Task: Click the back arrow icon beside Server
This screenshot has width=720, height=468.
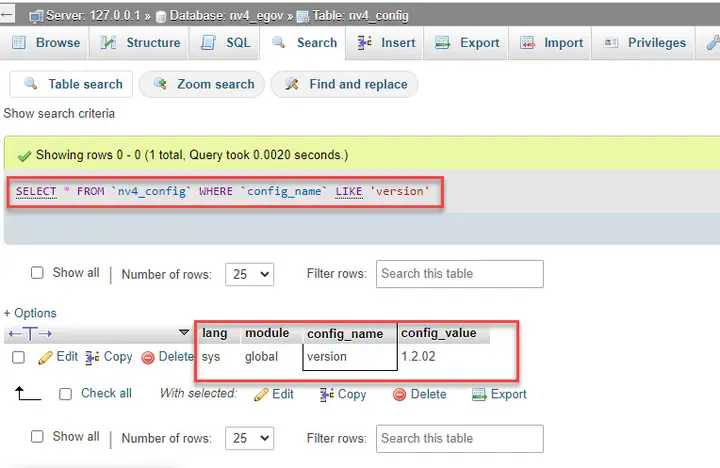Action: 7,14
